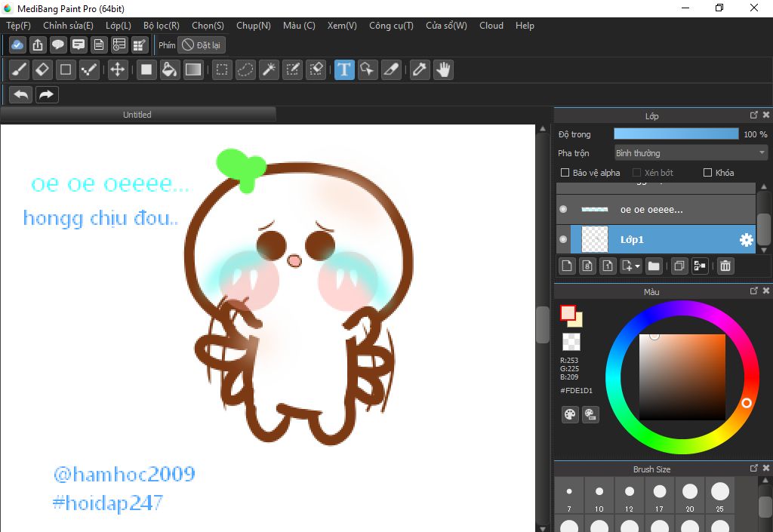Image resolution: width=773 pixels, height=532 pixels.
Task: Select the Brush tool in the toolbar
Action: [x=20, y=70]
